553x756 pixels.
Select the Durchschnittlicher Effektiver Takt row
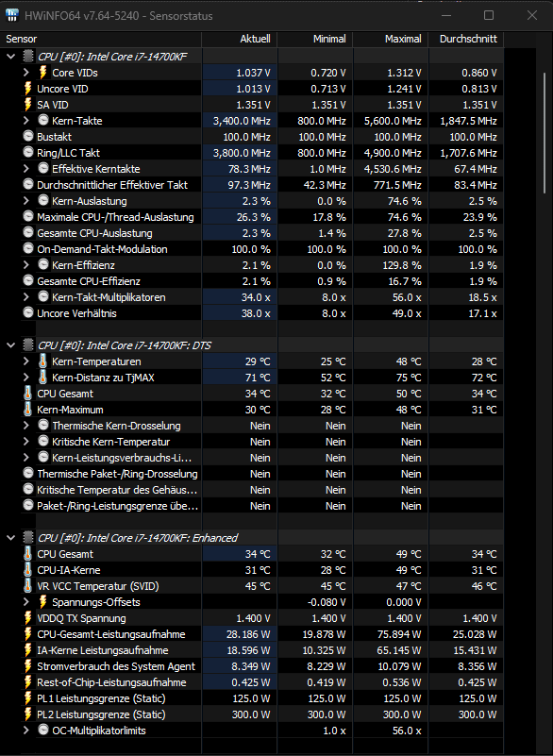tap(262, 185)
